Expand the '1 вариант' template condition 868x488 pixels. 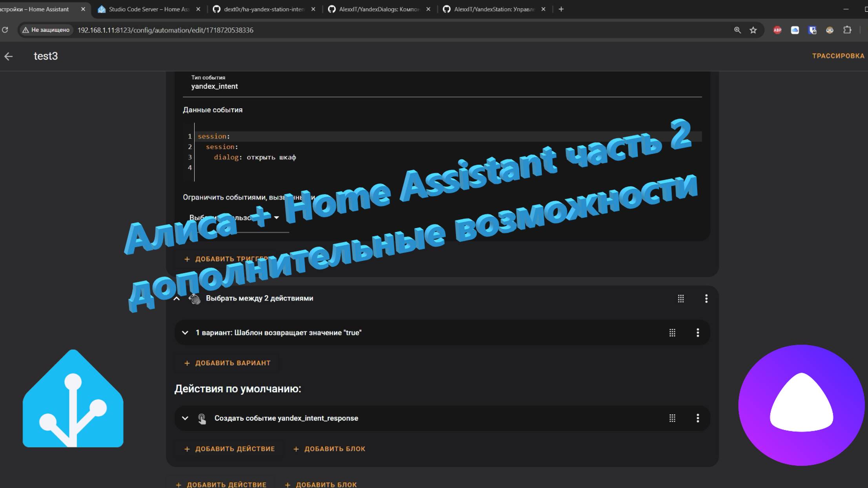point(185,333)
